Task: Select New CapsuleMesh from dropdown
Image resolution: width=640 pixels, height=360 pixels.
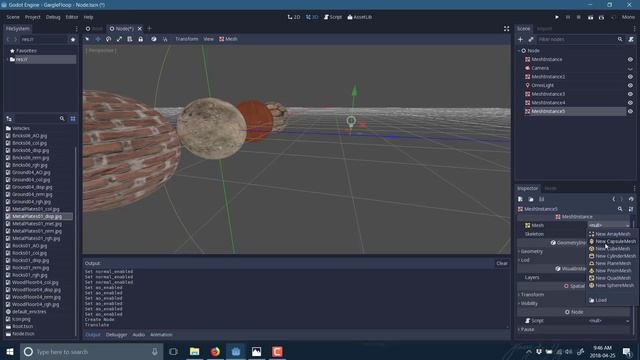Action: [613, 242]
